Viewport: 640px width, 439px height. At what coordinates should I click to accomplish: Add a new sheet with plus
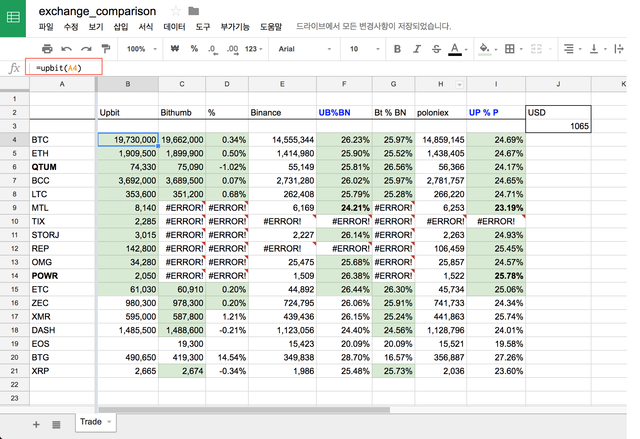36,424
